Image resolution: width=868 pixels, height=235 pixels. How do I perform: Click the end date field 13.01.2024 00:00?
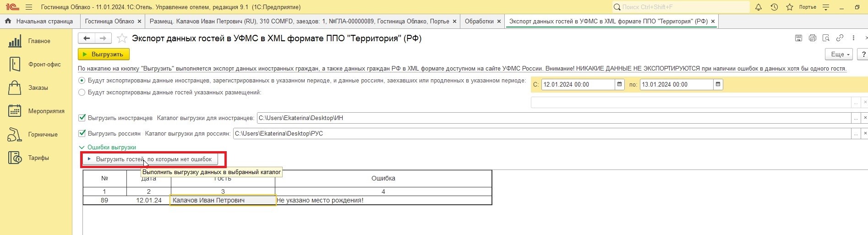pos(677,84)
